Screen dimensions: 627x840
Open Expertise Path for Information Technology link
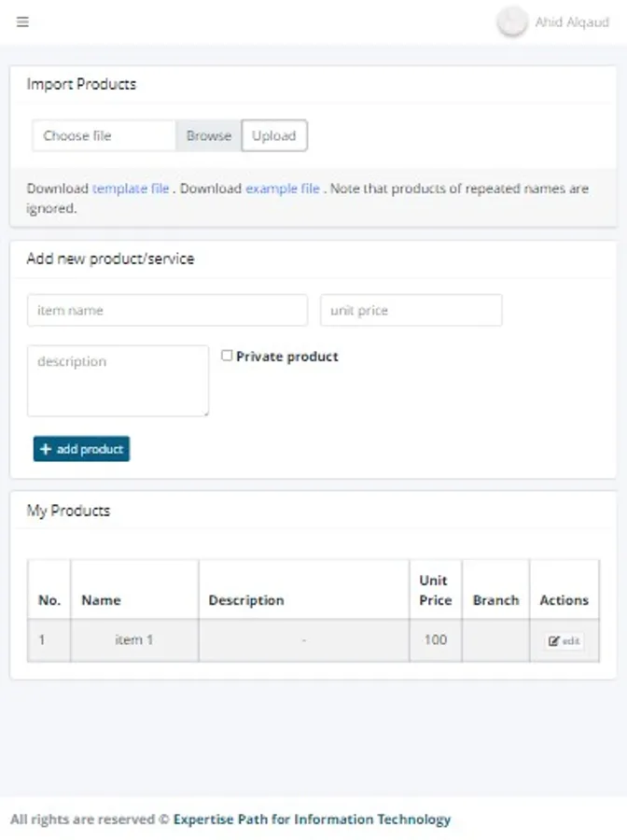pos(312,819)
